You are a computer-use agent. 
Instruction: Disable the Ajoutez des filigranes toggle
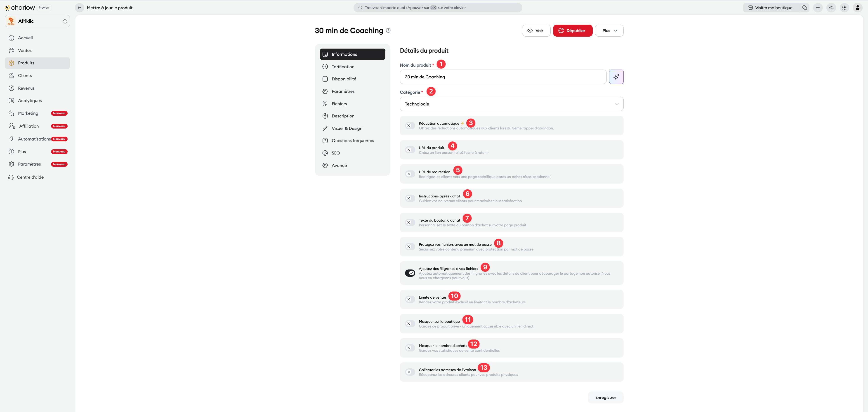[x=410, y=273]
